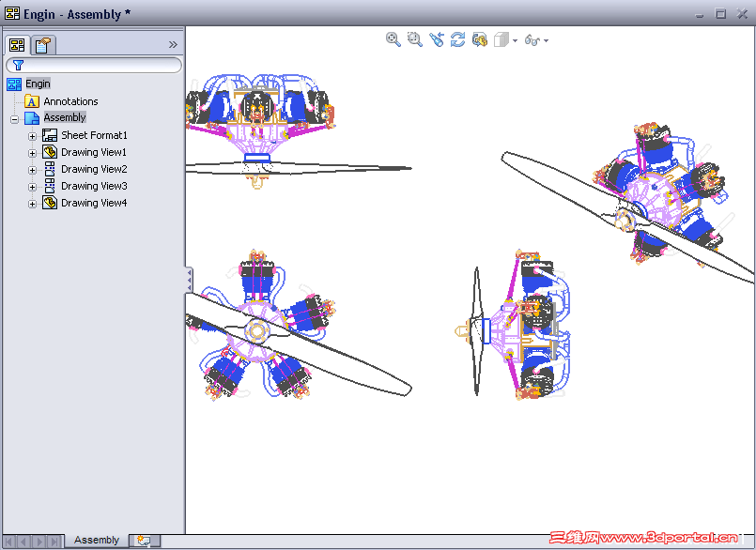
Task: Jump to the first sheet tab
Action: 9,542
